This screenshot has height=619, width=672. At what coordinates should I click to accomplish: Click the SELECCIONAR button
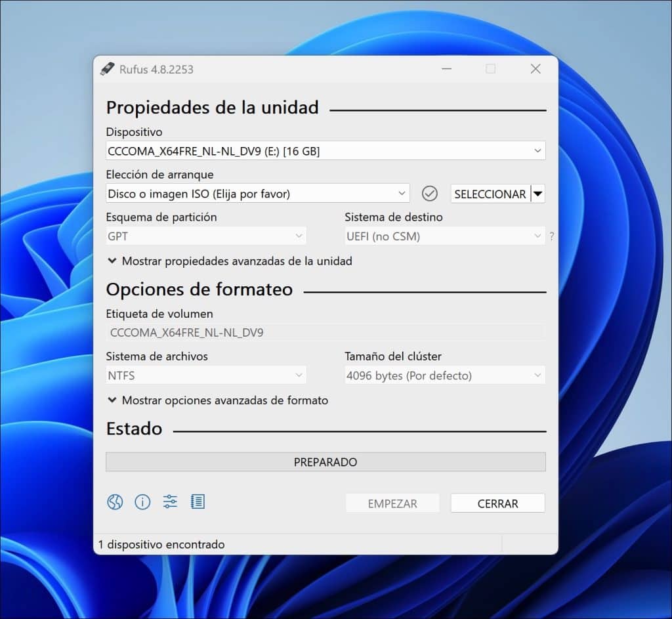pyautogui.click(x=490, y=194)
